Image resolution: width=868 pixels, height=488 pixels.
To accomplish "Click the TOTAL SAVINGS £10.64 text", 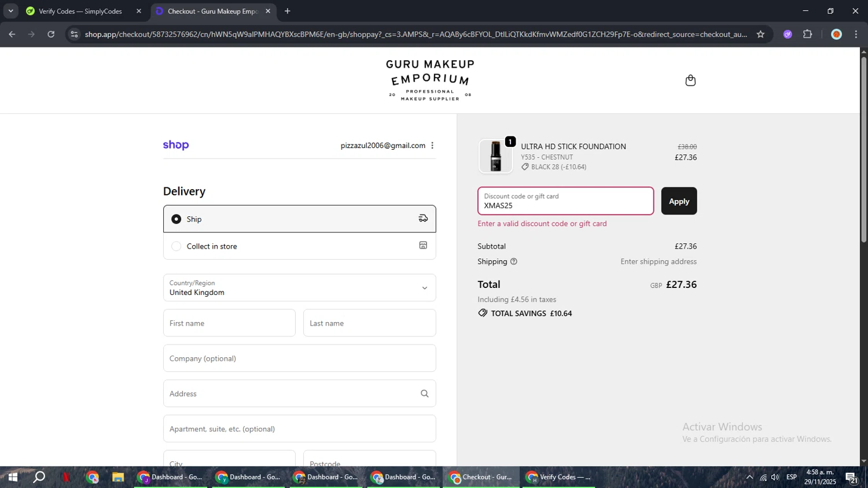I will tap(531, 313).
